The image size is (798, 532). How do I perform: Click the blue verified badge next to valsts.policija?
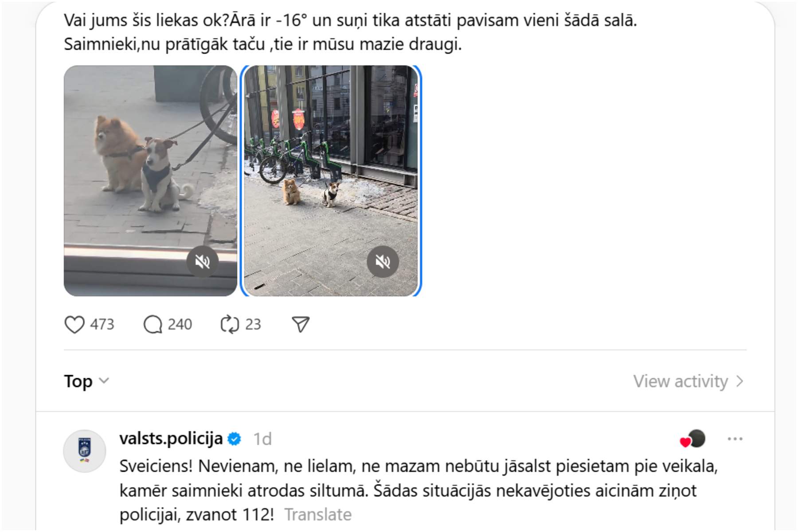click(x=234, y=439)
